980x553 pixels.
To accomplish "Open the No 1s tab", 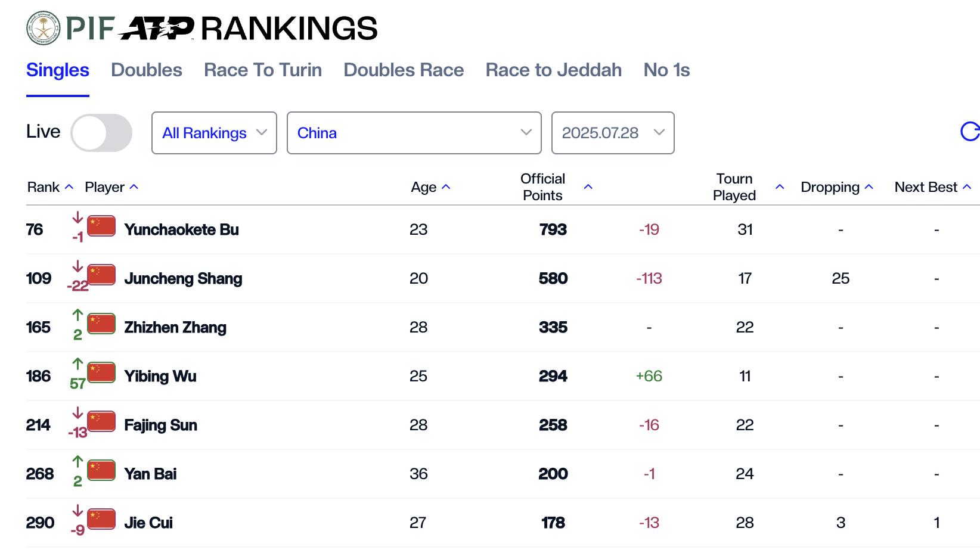I will click(666, 70).
